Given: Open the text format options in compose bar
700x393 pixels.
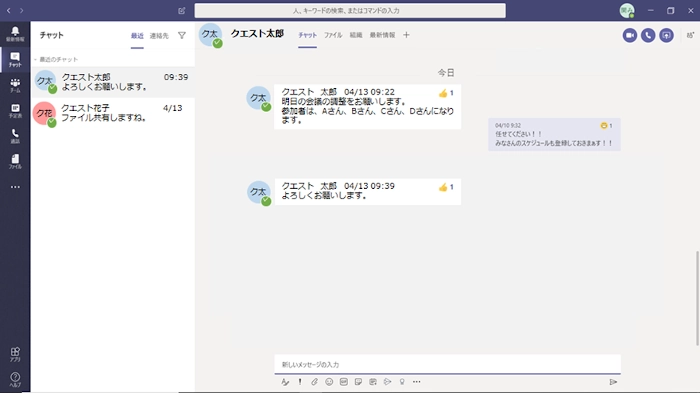Looking at the screenshot, I should point(285,382).
